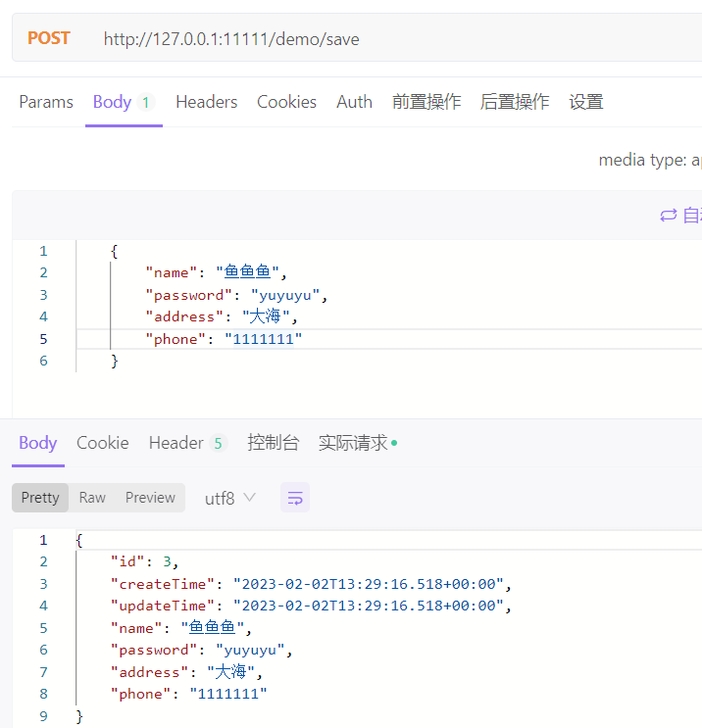Select the response Body tab

tap(37, 443)
